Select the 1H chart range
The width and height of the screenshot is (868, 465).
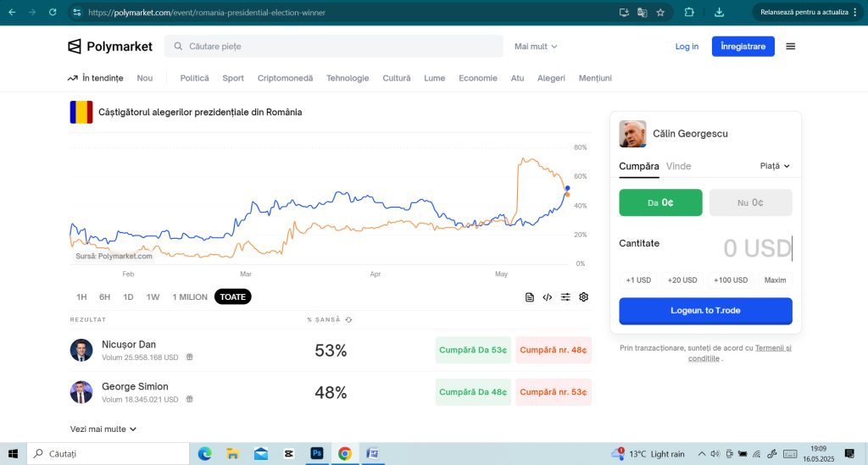point(81,297)
